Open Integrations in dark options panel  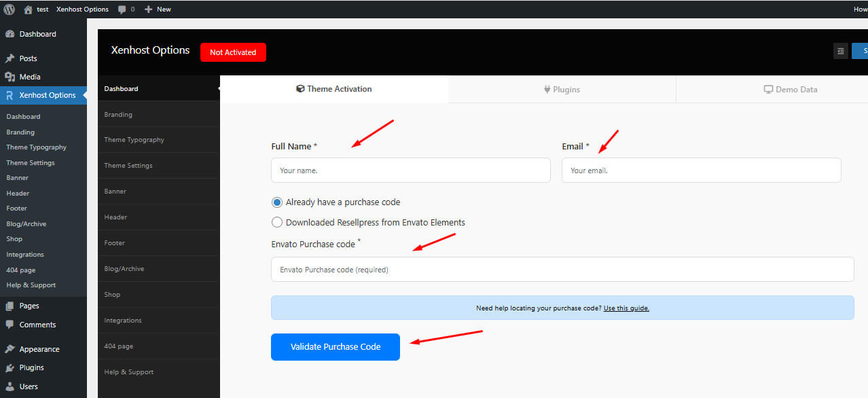point(158,321)
